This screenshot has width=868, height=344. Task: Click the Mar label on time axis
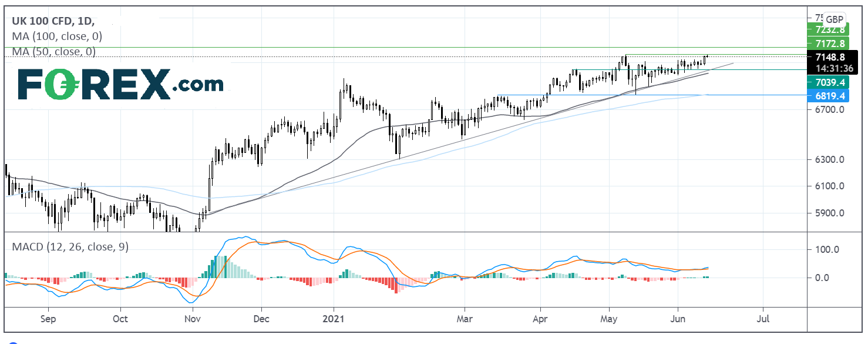tap(465, 320)
